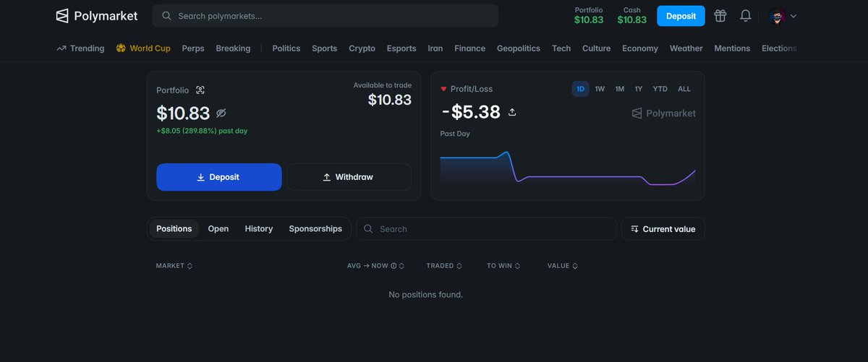Screen dimensions: 868x362
Task: Open the Sports category
Action: tap(325, 48)
